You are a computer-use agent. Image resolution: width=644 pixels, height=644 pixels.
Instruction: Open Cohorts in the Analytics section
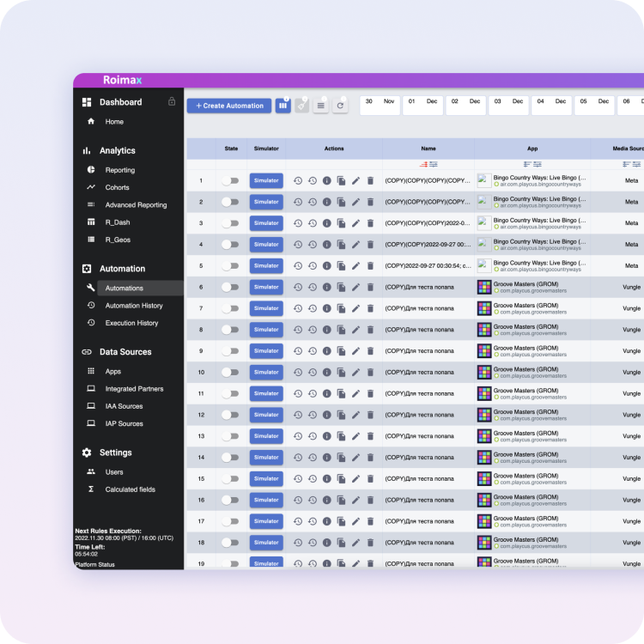click(117, 187)
